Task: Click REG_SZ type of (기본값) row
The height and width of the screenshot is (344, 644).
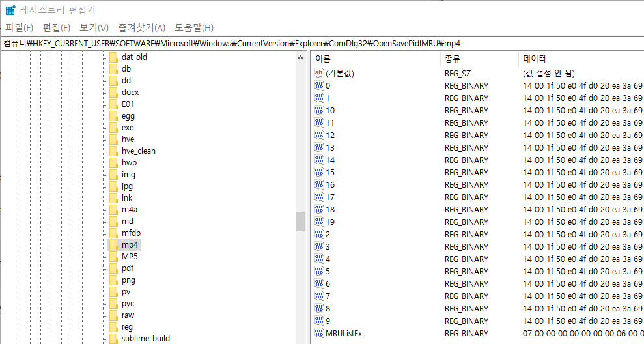Action: click(x=458, y=73)
